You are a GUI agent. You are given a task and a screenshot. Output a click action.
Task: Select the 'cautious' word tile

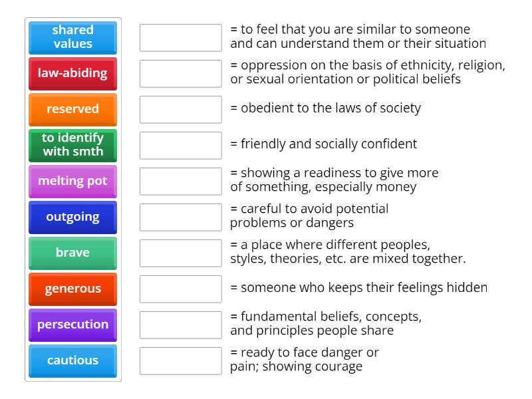[72, 360]
